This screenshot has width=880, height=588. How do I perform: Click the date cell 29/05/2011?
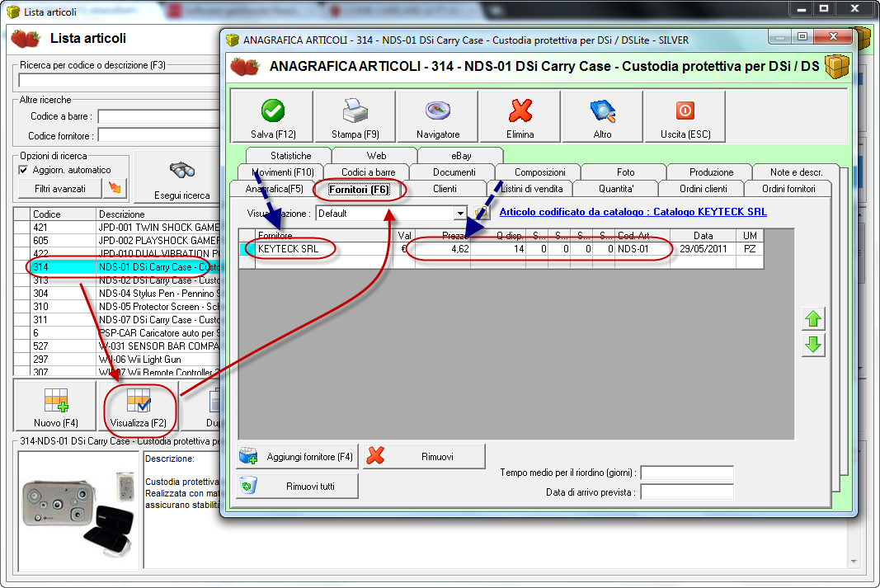pyautogui.click(x=703, y=248)
